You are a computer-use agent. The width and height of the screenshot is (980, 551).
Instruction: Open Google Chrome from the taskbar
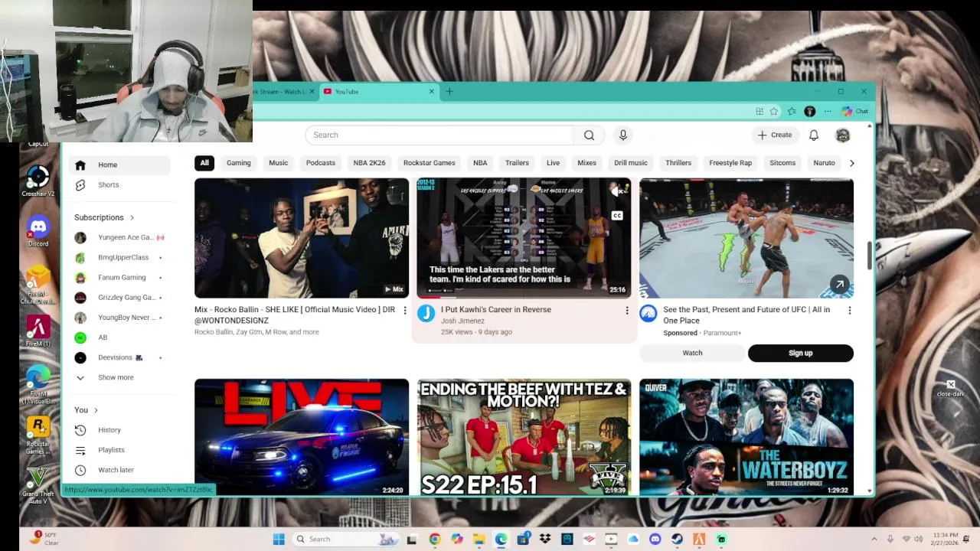click(435, 539)
